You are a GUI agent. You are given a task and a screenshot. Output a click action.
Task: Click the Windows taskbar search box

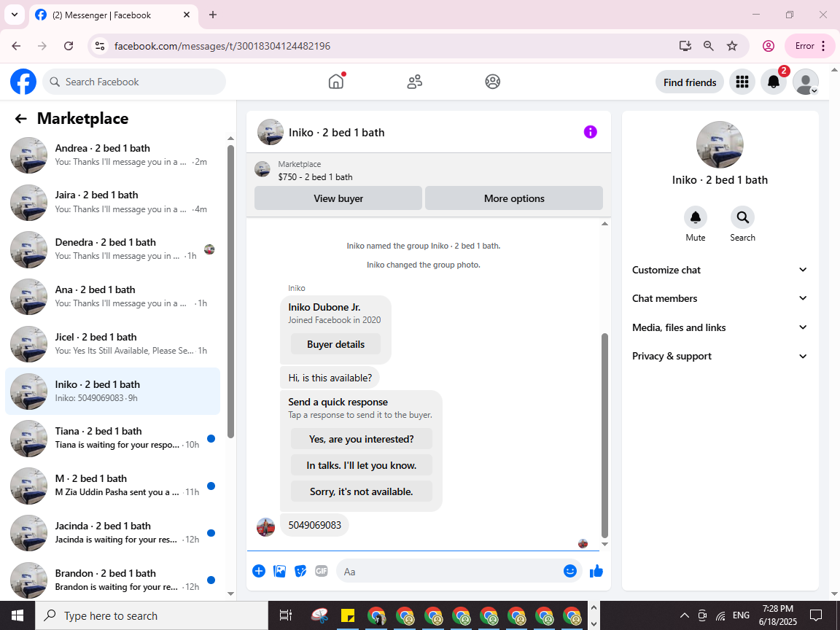click(151, 616)
